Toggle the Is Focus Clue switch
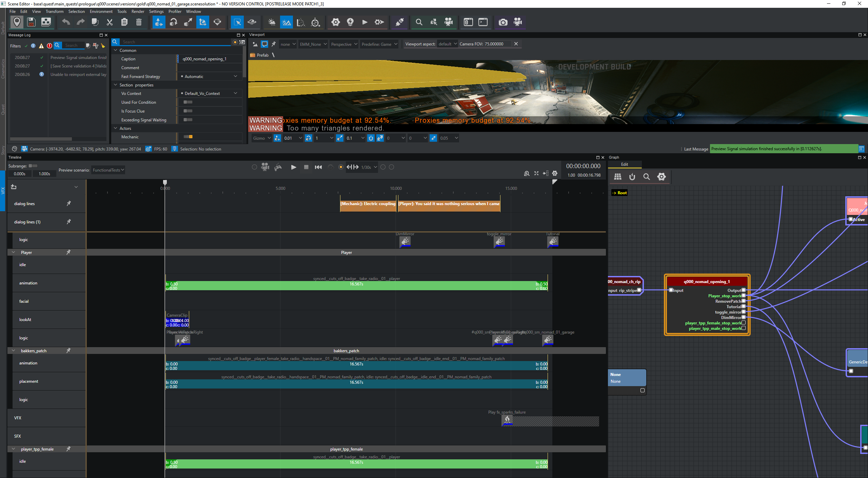The image size is (868, 478). point(188,111)
